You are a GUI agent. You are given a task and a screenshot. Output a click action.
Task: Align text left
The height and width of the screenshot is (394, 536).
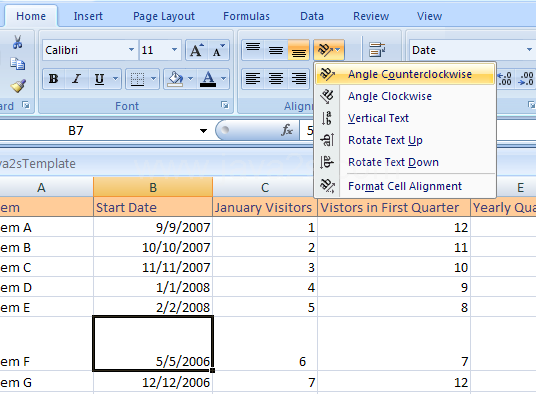point(253,79)
